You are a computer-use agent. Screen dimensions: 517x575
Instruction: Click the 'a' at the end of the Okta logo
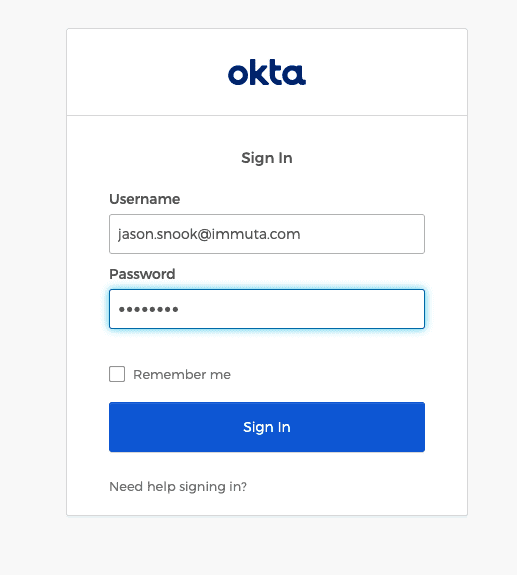click(294, 75)
